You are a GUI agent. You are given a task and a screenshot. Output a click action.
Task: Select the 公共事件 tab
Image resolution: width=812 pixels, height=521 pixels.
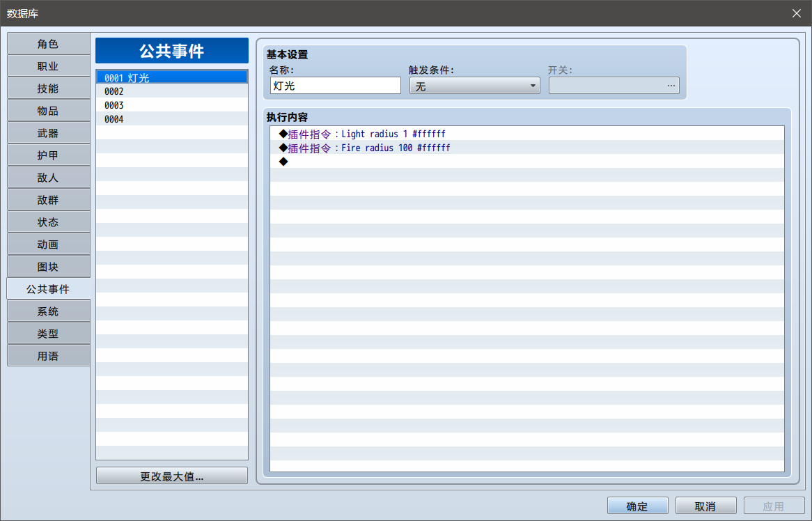click(x=48, y=289)
